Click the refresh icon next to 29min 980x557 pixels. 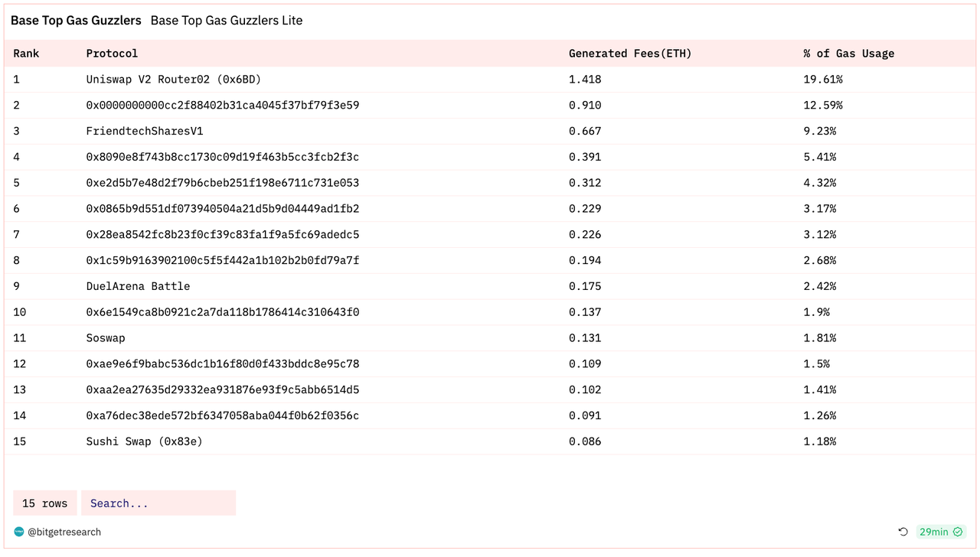click(903, 532)
